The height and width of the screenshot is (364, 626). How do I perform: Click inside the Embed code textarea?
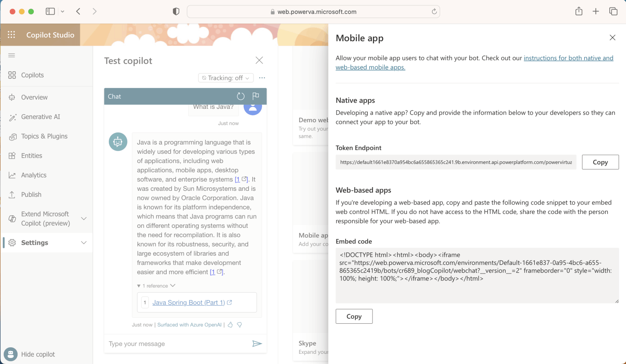click(x=477, y=275)
